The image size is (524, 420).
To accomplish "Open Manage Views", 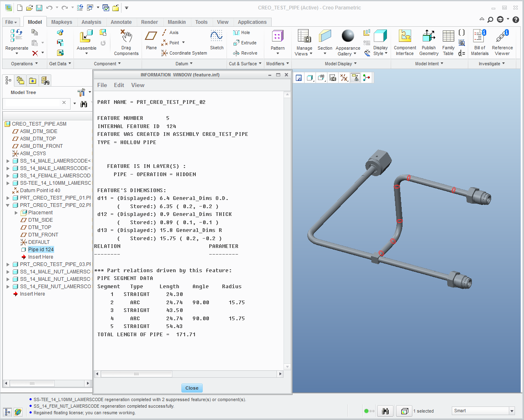I will [x=304, y=42].
